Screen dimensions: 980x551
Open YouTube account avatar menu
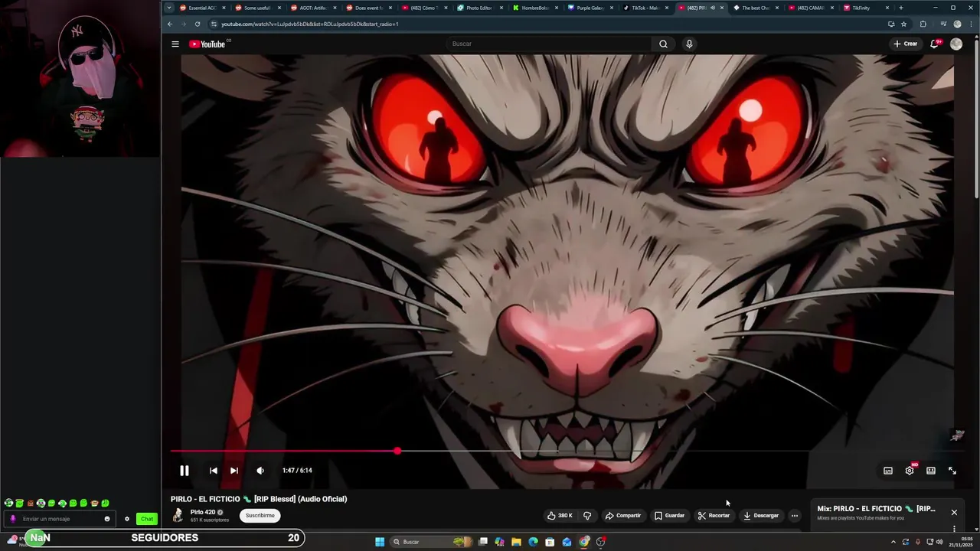(956, 44)
